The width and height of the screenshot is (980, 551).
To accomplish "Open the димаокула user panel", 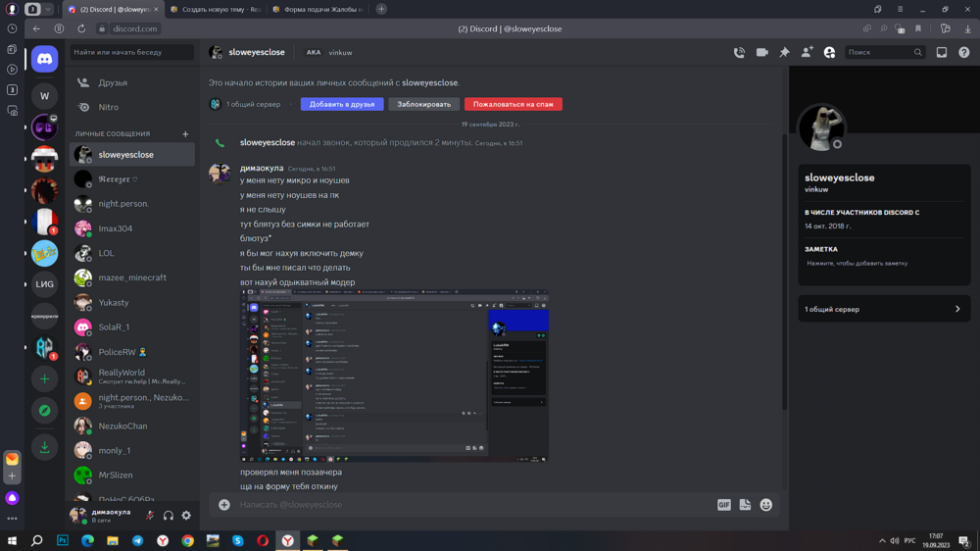I will [x=105, y=516].
